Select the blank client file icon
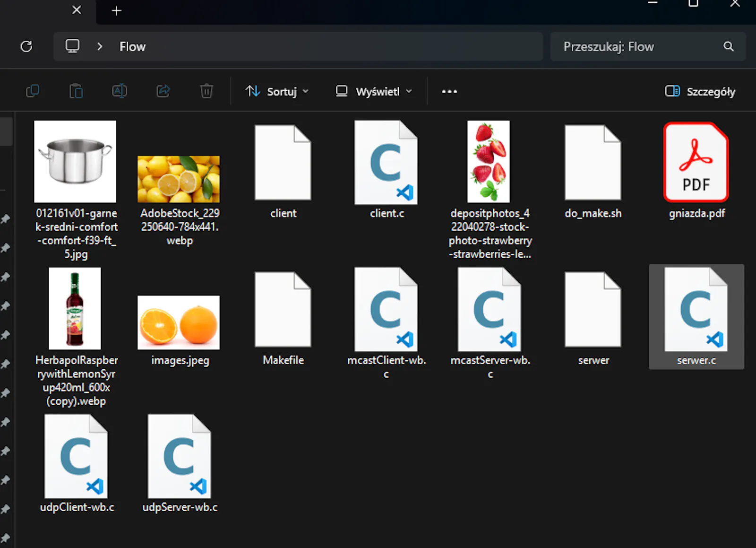The image size is (756, 548). pos(283,162)
